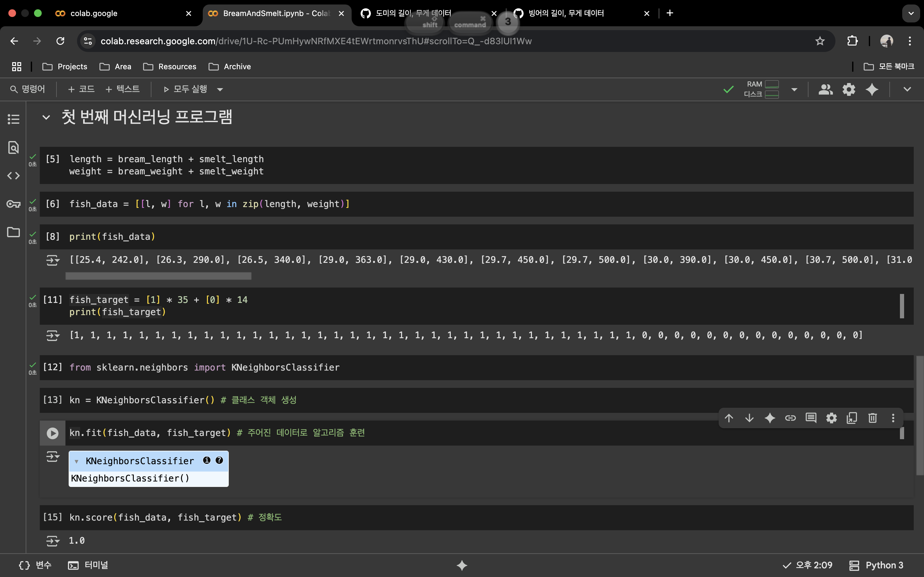Delete the selected cell via trash icon
The height and width of the screenshot is (577, 924).
pyautogui.click(x=872, y=418)
